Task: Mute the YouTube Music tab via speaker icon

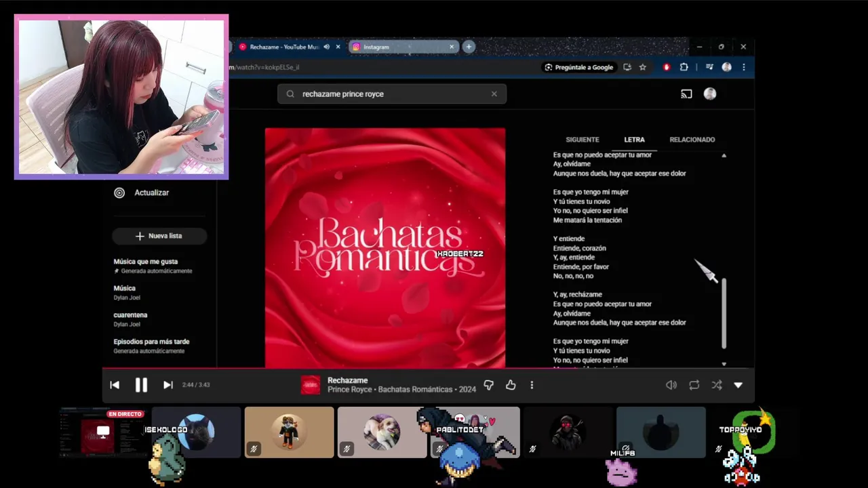Action: pyautogui.click(x=327, y=47)
